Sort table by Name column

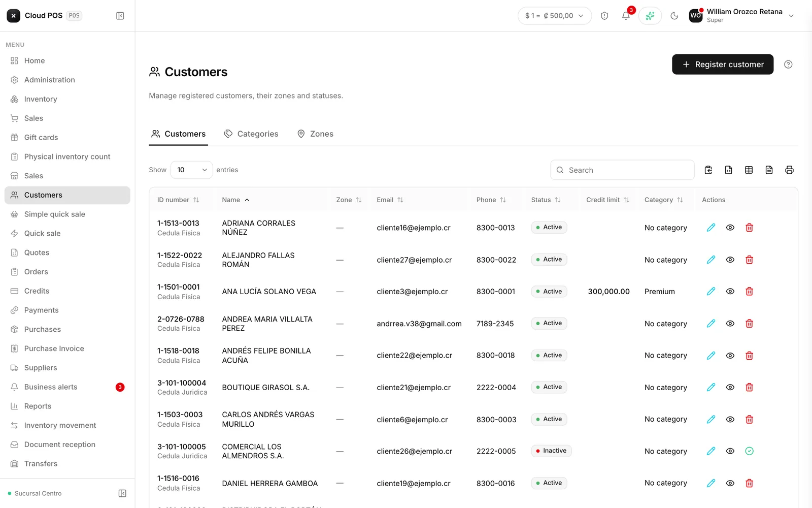pyautogui.click(x=235, y=200)
